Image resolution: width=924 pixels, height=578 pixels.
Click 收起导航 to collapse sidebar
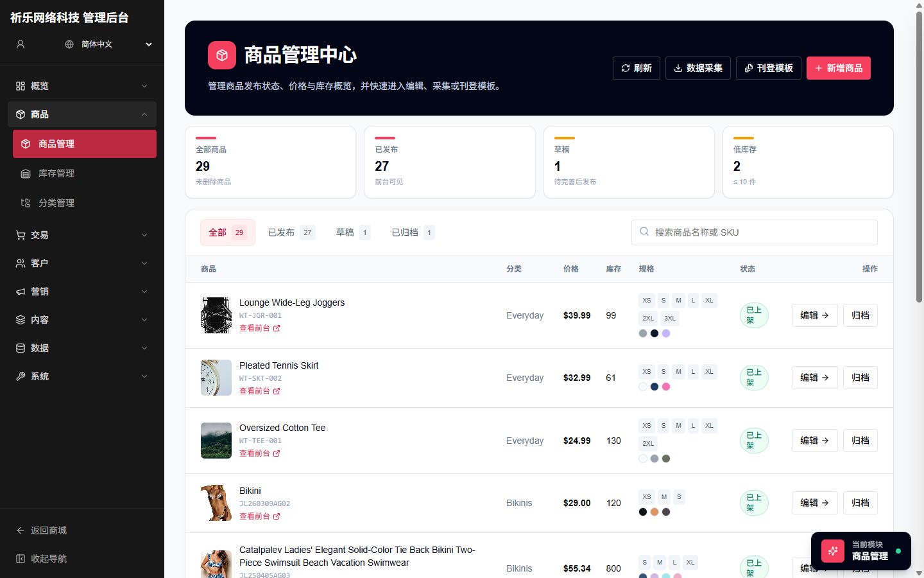[82, 559]
